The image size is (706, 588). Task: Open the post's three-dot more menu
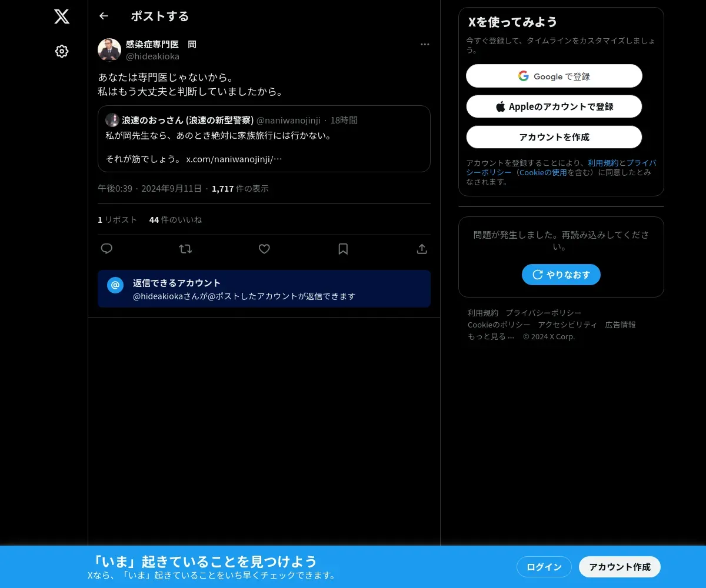point(425,45)
